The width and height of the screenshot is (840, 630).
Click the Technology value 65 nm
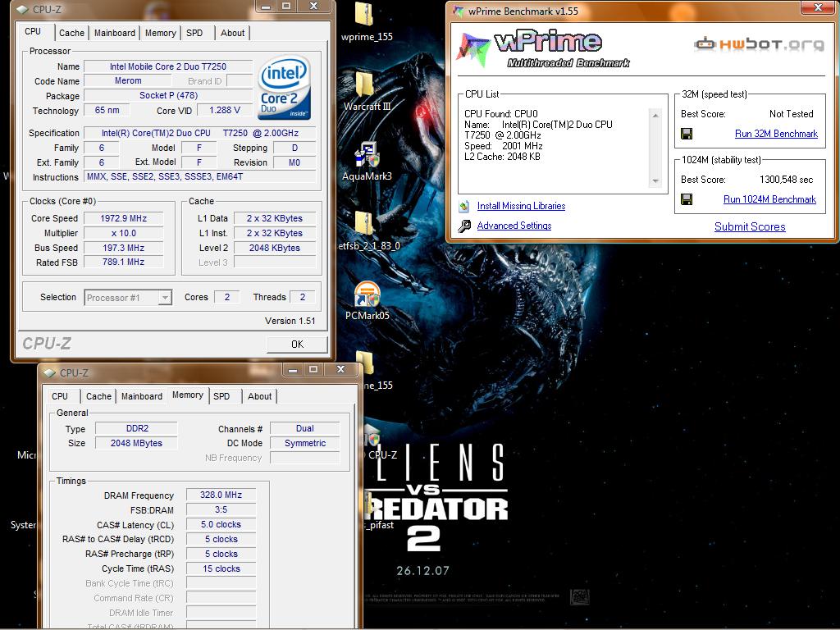(x=107, y=110)
